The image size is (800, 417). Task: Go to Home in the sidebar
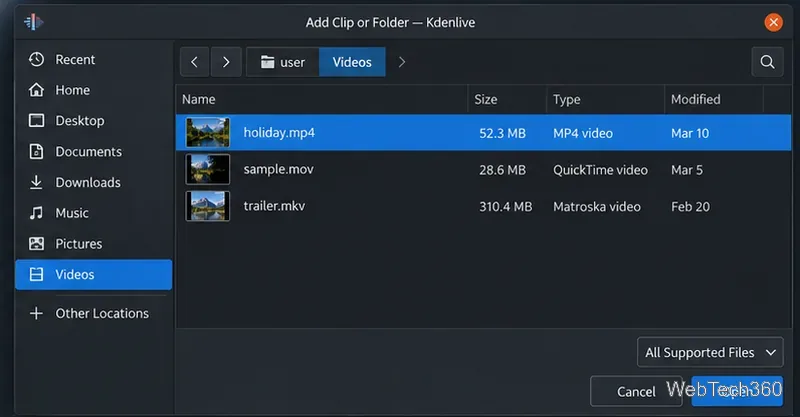coord(93,90)
